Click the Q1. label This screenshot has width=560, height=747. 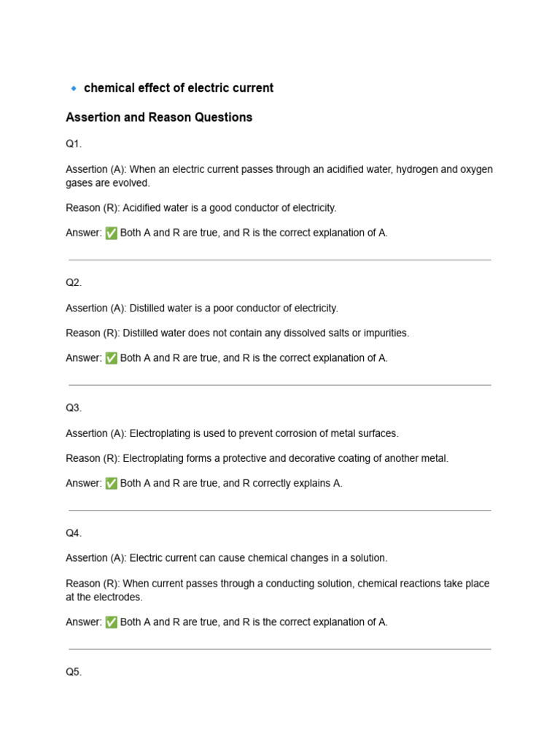(74, 144)
